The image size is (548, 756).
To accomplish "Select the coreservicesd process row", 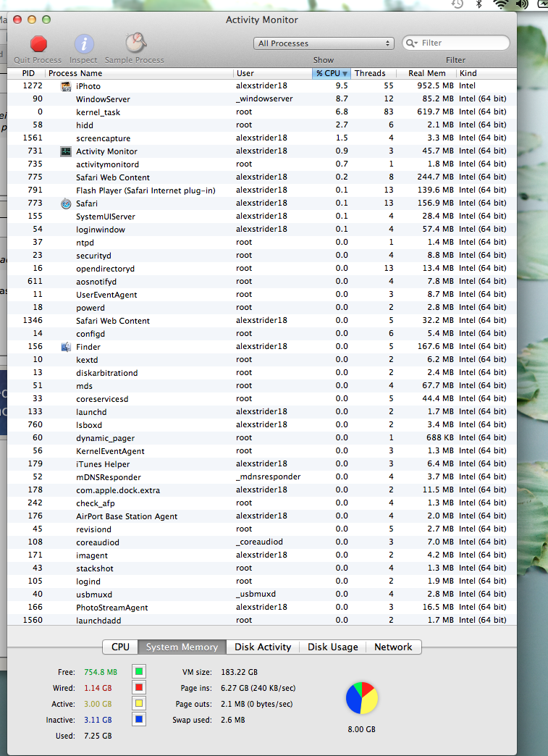I will (x=262, y=398).
